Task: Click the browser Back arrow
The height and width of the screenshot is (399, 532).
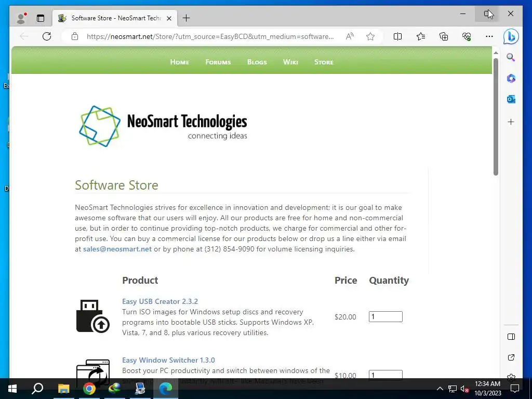Action: point(24,36)
